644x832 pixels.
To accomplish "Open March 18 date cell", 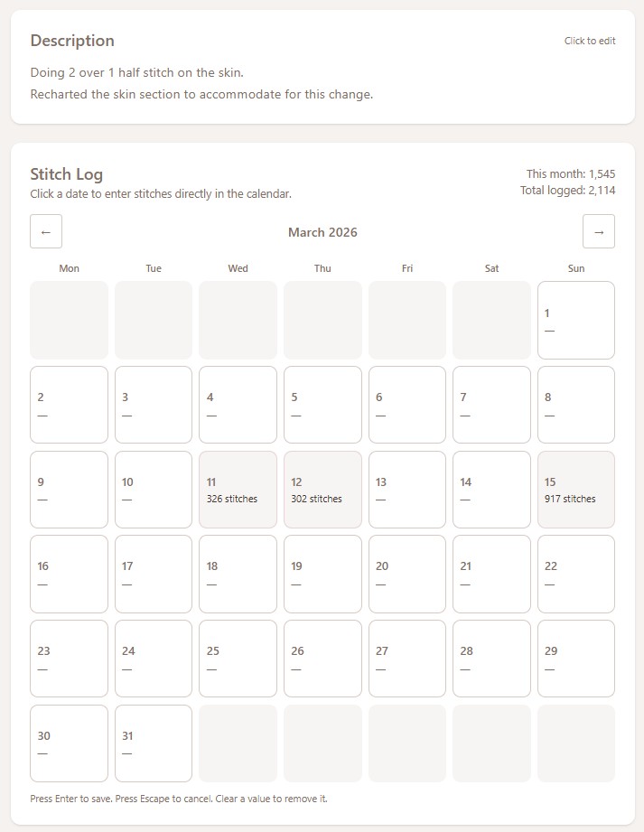I will pyautogui.click(x=238, y=575).
